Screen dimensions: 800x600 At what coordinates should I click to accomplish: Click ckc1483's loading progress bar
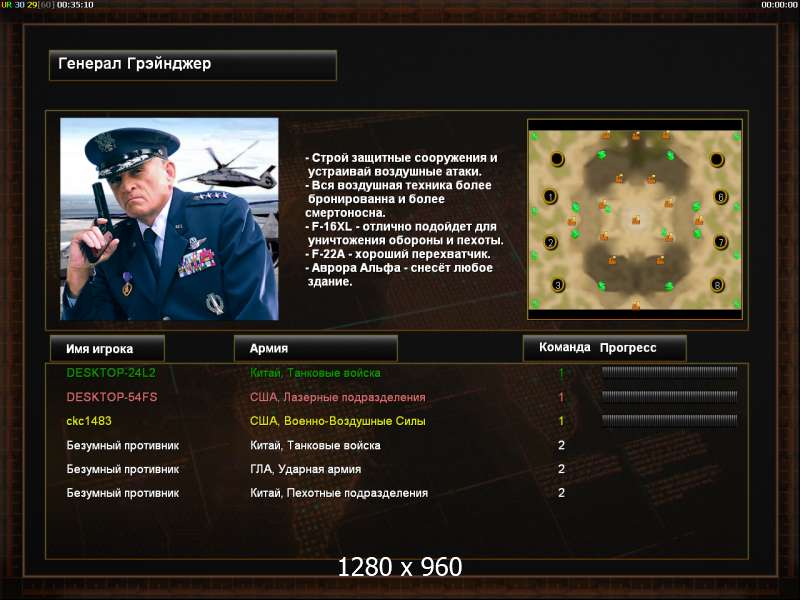click(669, 420)
